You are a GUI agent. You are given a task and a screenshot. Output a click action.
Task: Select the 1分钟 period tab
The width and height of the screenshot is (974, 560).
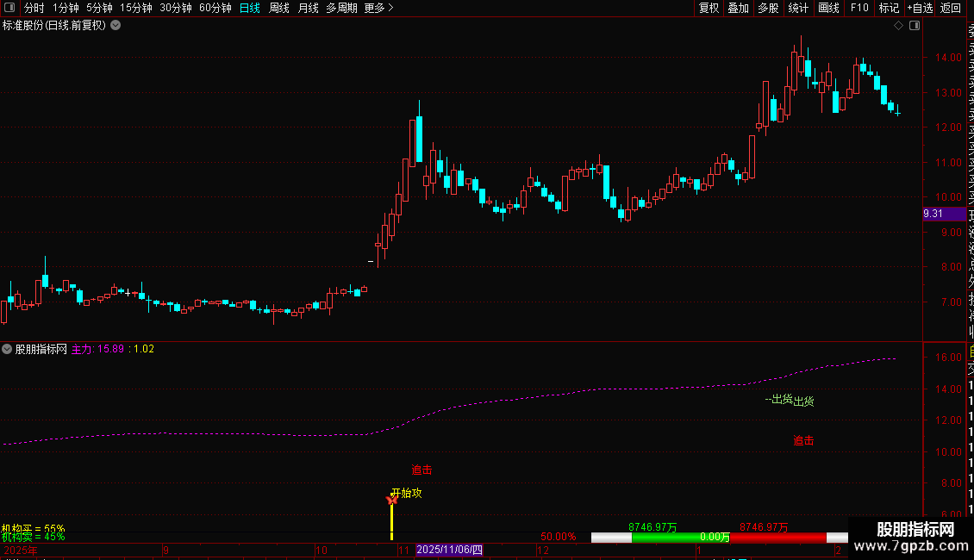click(x=66, y=8)
